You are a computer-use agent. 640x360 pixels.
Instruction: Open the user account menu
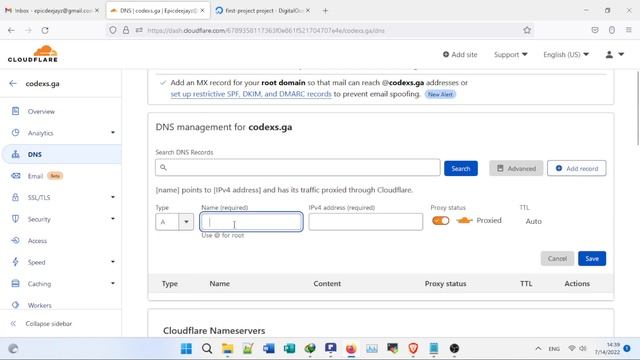coord(614,54)
